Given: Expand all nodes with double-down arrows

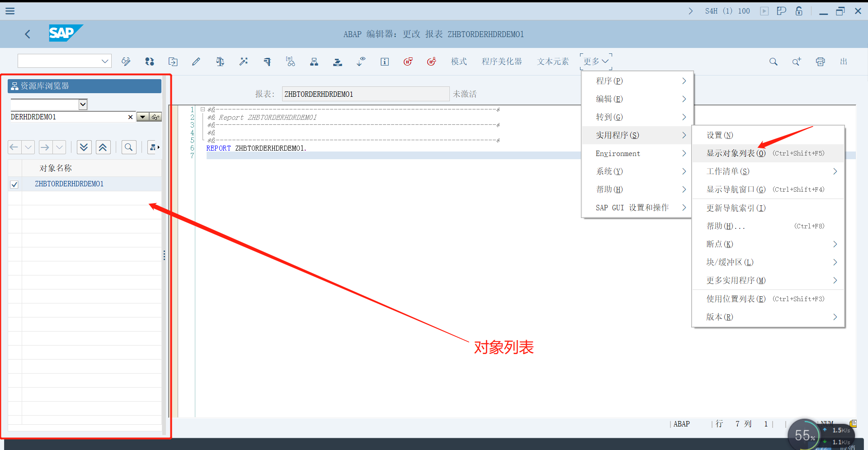Looking at the screenshot, I should pyautogui.click(x=84, y=147).
